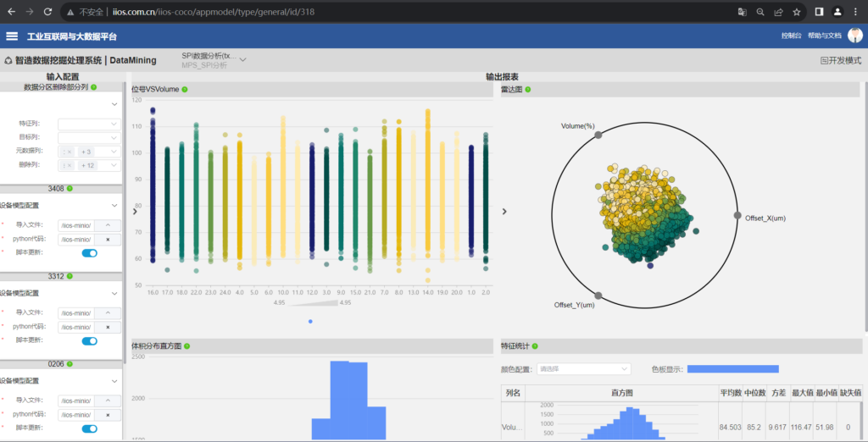This screenshot has width=868, height=442.
Task: Click the user avatar in blue header
Action: pos(854,36)
